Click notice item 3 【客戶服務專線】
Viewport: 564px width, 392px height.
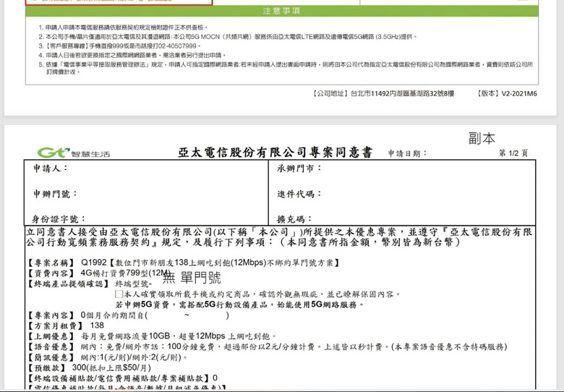coord(119,46)
